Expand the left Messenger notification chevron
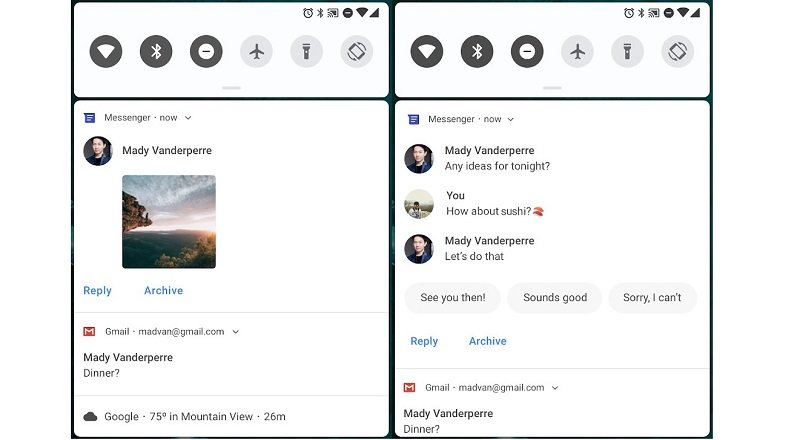 (188, 118)
